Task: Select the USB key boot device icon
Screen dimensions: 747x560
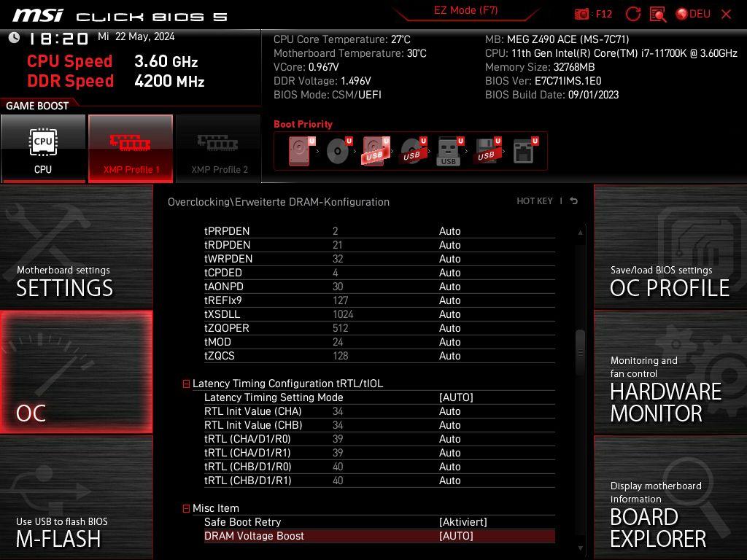Action: coord(449,151)
